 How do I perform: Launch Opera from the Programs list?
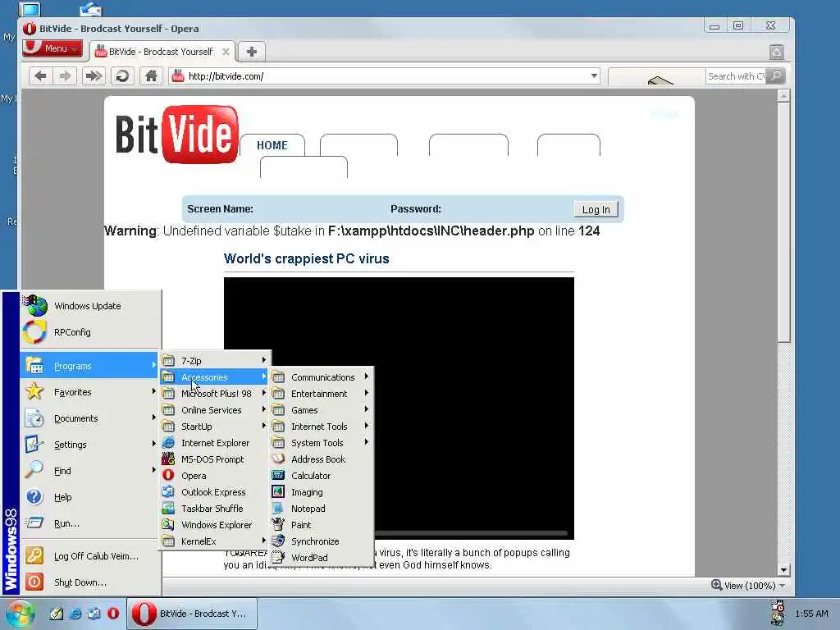point(214,476)
